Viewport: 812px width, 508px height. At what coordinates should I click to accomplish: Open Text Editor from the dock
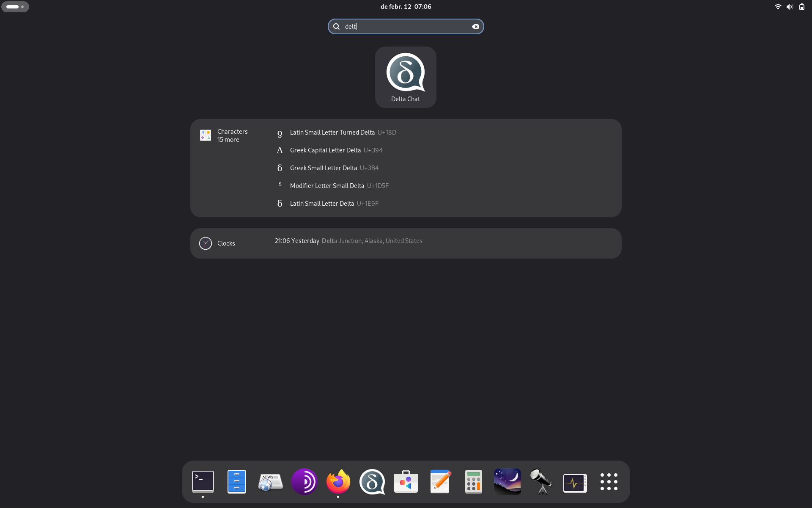pos(440,482)
